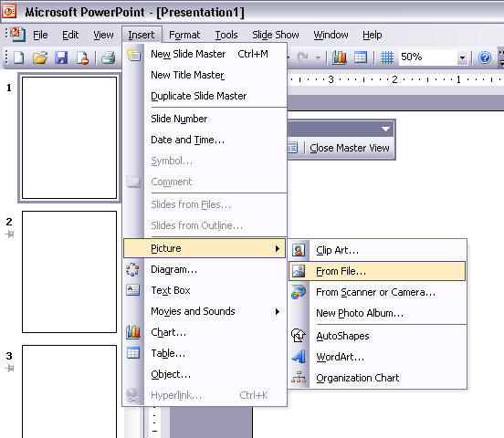Select slide master thumbnail number 2
Image resolution: width=504 pixels, height=438 pixels.
69,272
